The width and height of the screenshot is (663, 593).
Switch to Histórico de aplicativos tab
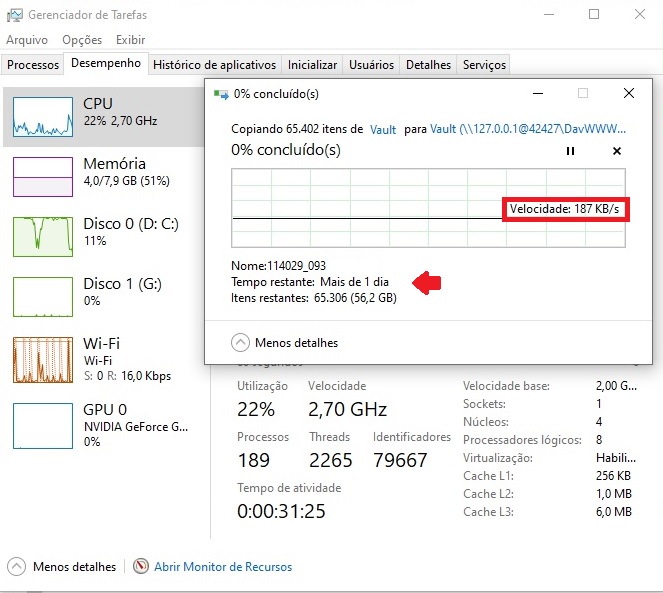click(214, 65)
